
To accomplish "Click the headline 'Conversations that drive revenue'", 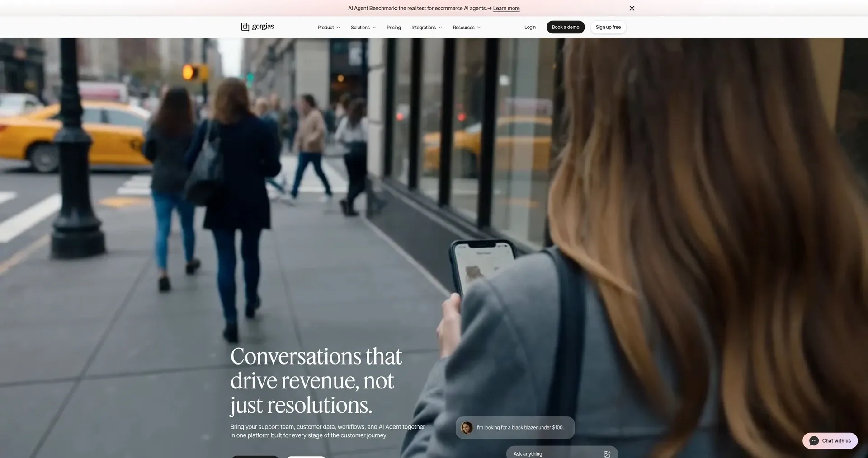I will (x=316, y=381).
